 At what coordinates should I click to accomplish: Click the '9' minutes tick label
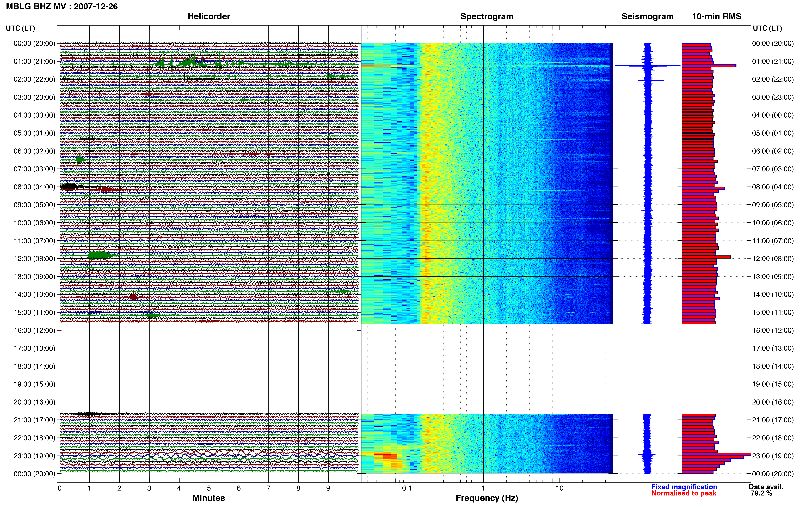pos(328,488)
